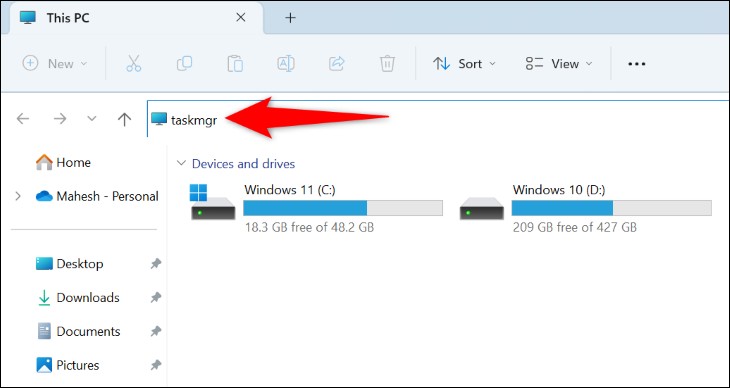Image resolution: width=730 pixels, height=388 pixels.
Task: Show recent locations chevron
Action: [92, 119]
